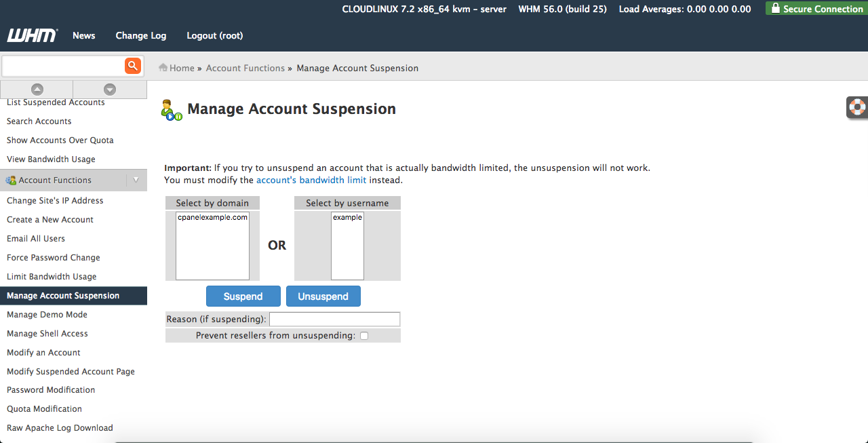Screen dimensions: 868x443
Task: Open the News menu item
Action: point(84,35)
